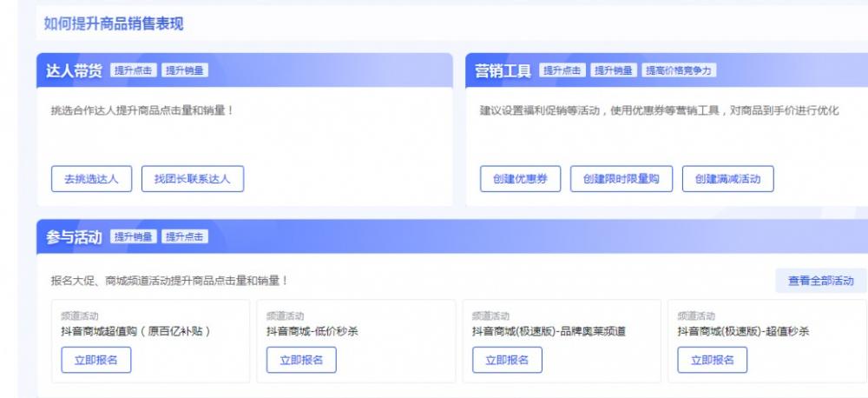Open 查看全部活动 link
868x398 pixels.
point(821,281)
